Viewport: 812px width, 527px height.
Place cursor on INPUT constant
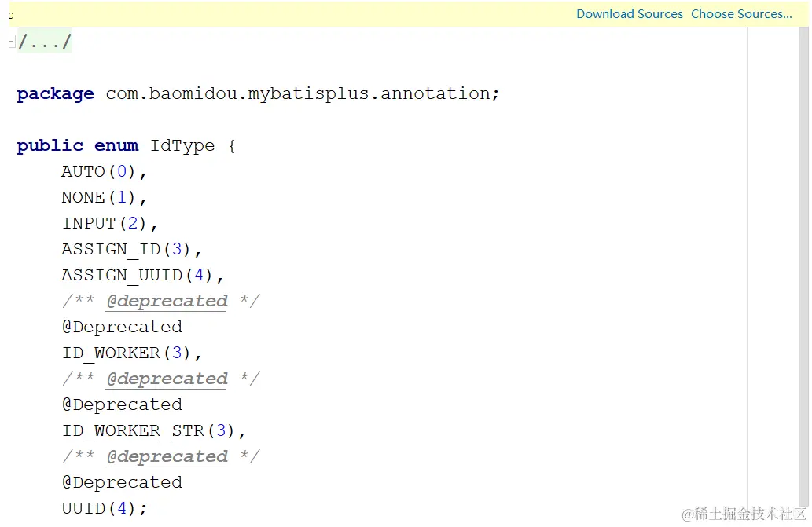pos(89,223)
